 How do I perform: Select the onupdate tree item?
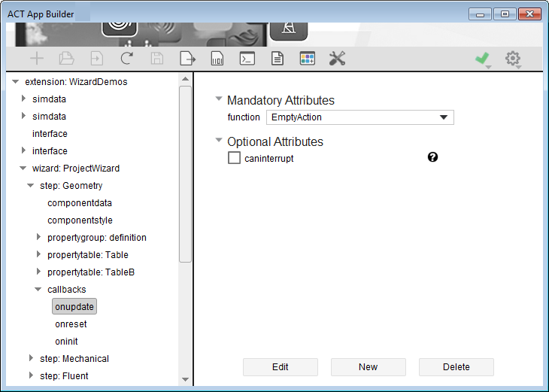click(x=74, y=306)
